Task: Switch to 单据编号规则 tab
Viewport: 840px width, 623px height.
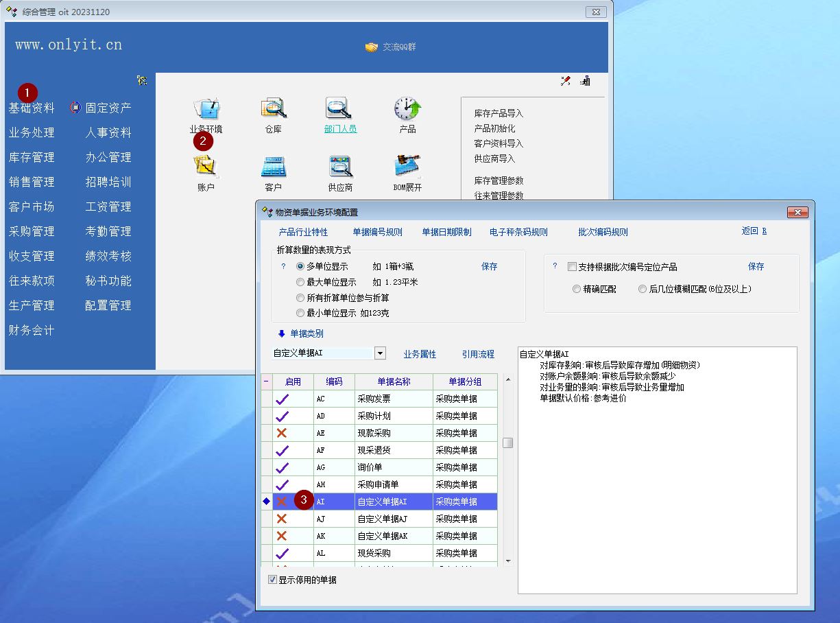Action: pyautogui.click(x=377, y=232)
